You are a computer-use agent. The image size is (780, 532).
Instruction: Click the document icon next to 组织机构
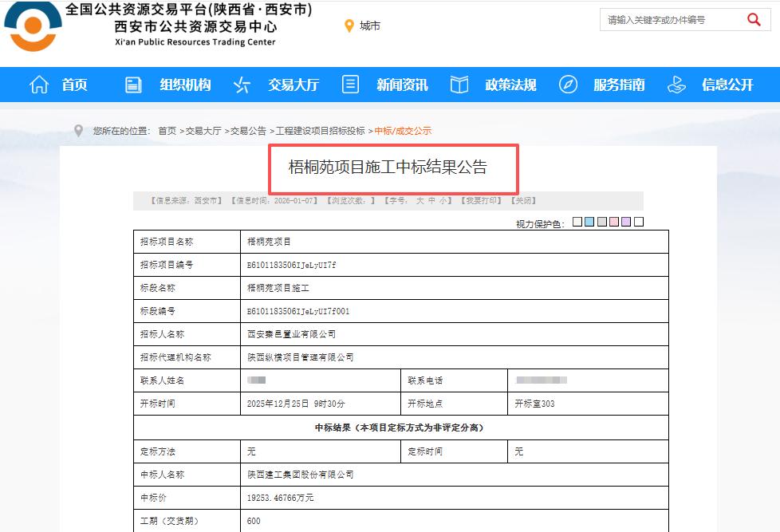132,85
